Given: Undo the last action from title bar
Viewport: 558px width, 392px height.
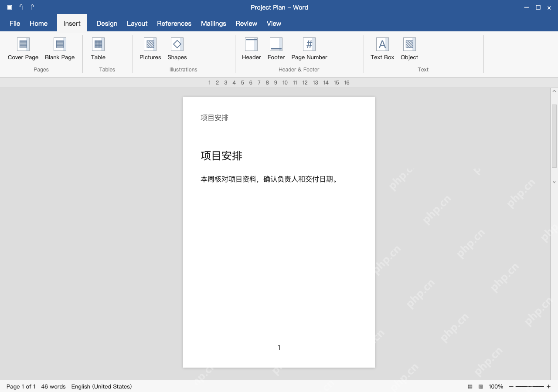Looking at the screenshot, I should coord(21,7).
